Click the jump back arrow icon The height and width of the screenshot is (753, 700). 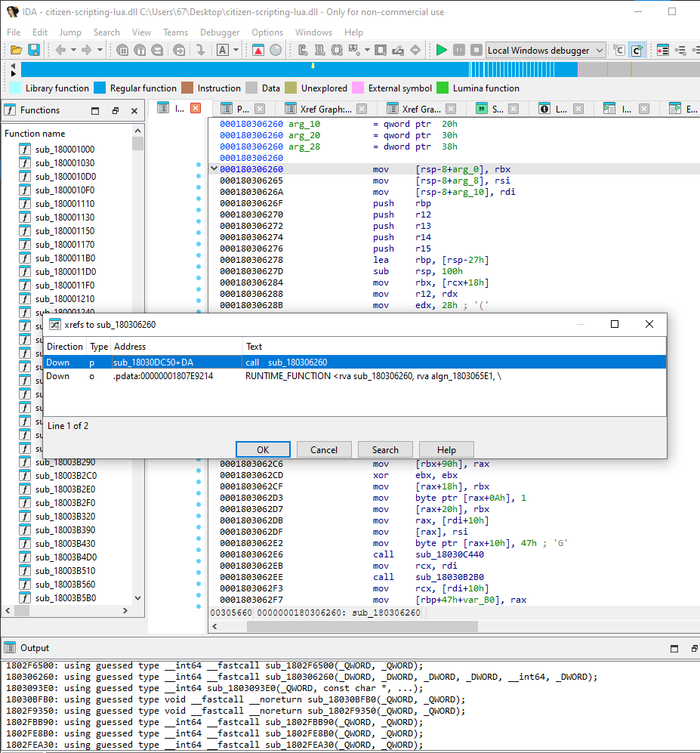[x=60, y=50]
